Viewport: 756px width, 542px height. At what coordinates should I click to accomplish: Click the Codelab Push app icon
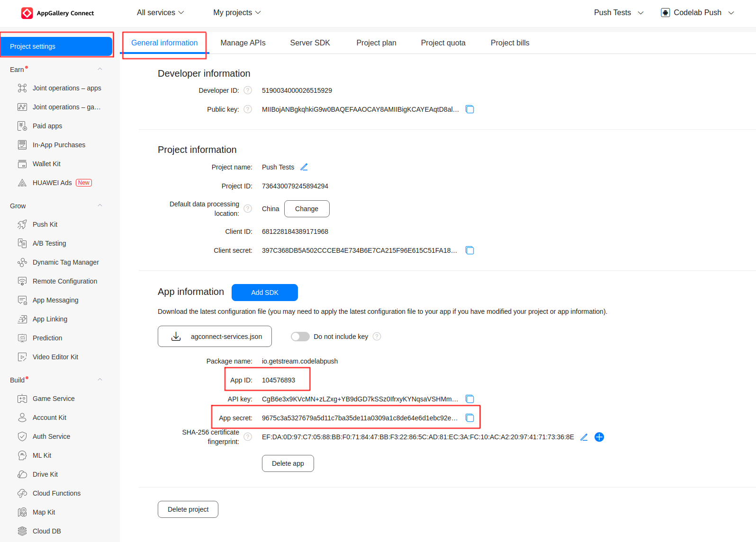pyautogui.click(x=666, y=13)
